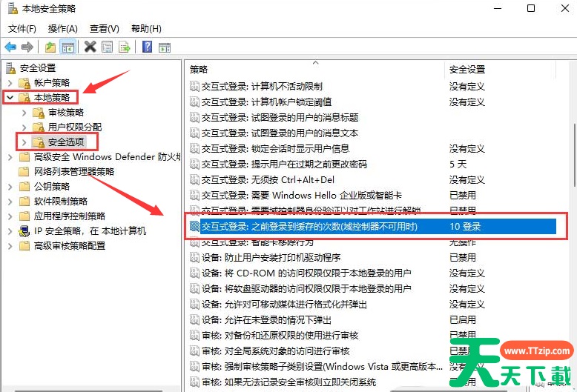The width and height of the screenshot is (577, 392).
Task: Select policy 交互式登录: 计算机帐户锁定阈值
Action: click(x=266, y=102)
